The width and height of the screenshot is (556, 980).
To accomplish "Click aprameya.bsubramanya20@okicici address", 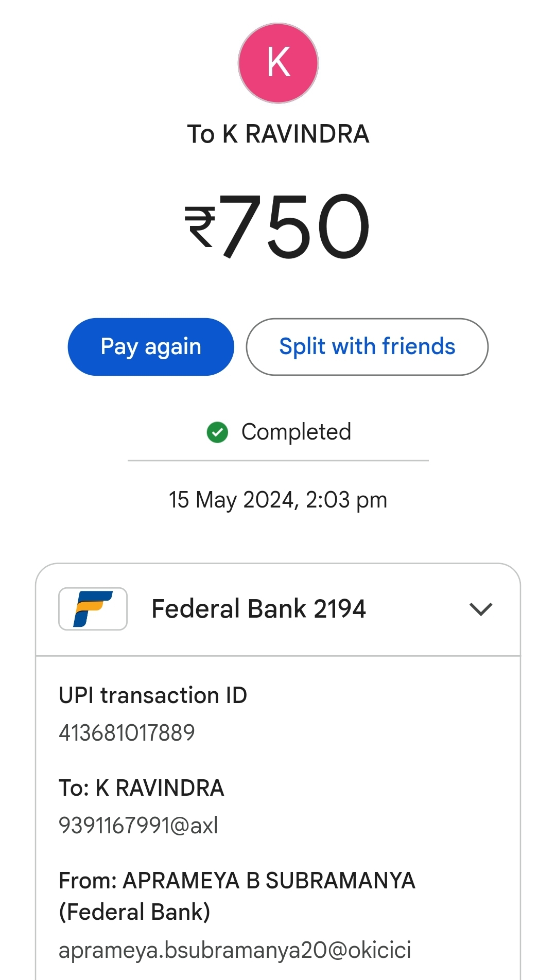I will coord(235,950).
